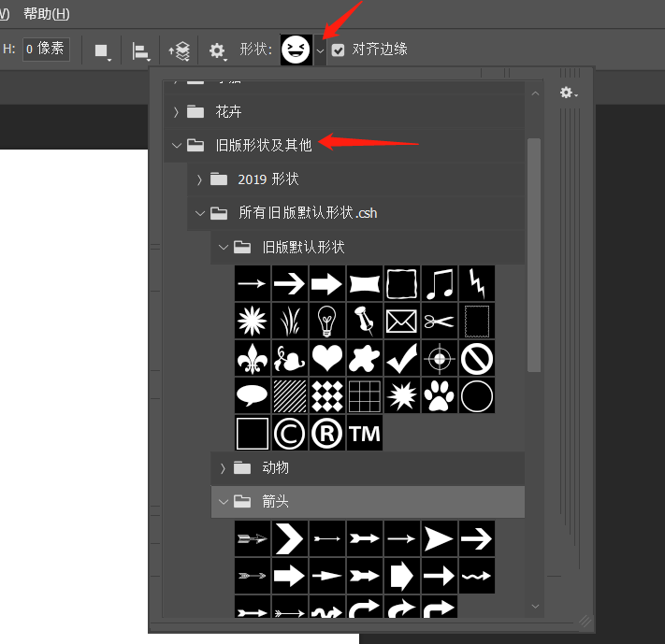Open path operations square icon
This screenshot has width=665, height=644.
[102, 51]
